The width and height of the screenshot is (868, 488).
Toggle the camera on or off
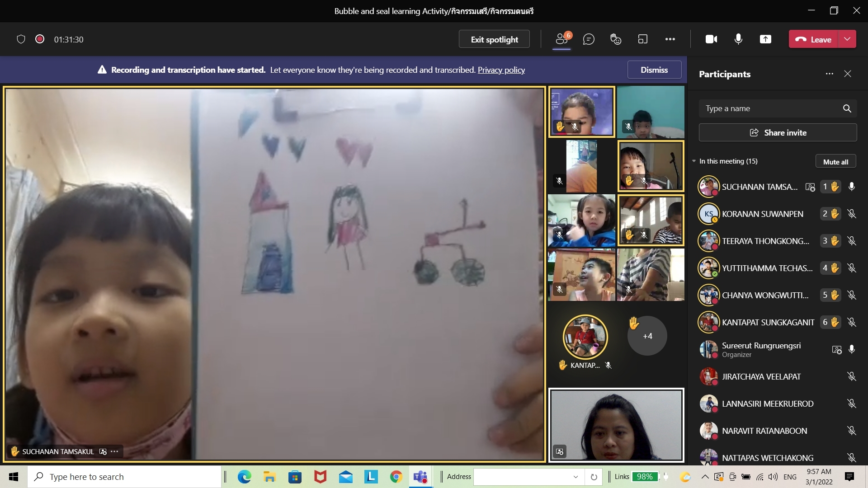711,39
